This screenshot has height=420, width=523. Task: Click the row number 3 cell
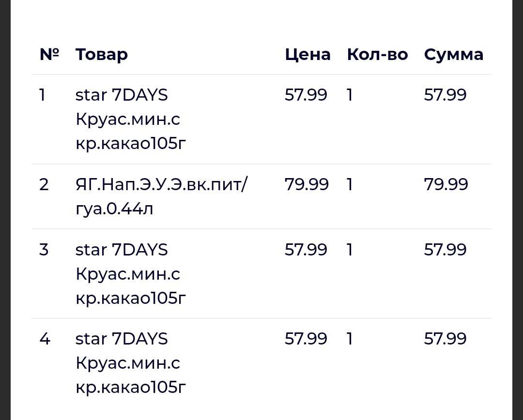click(x=44, y=250)
